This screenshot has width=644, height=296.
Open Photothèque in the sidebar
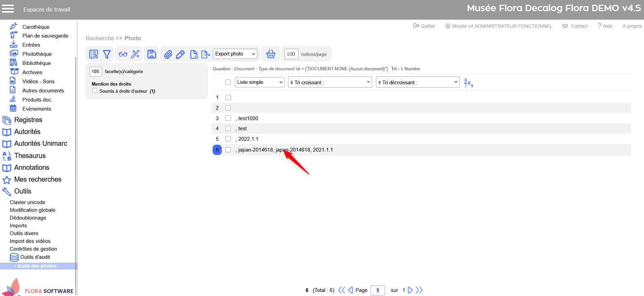(37, 54)
